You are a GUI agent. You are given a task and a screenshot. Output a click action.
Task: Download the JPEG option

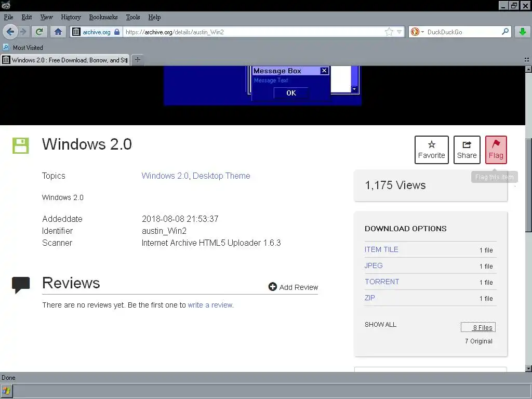tap(374, 265)
